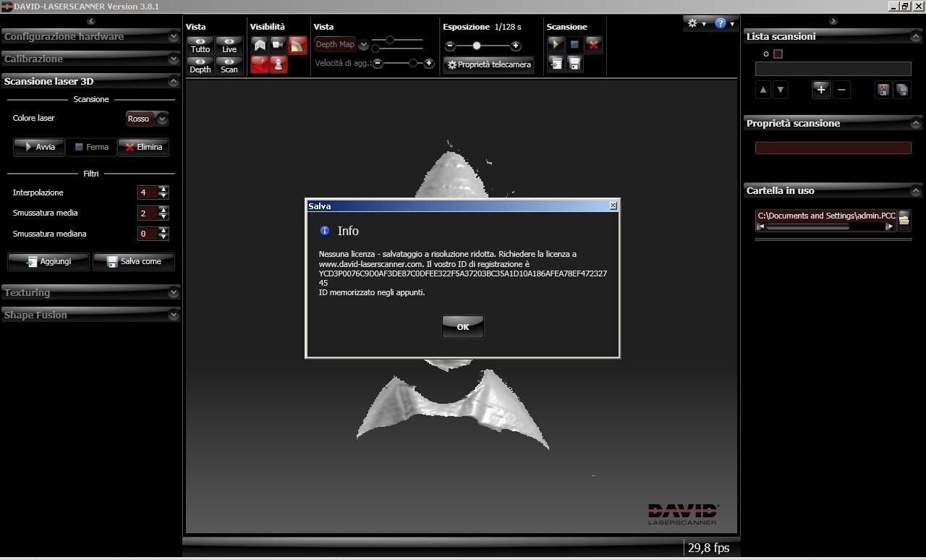This screenshot has width=926, height=560.
Task: Open the Depth Map view dropdown
Action: click(341, 45)
